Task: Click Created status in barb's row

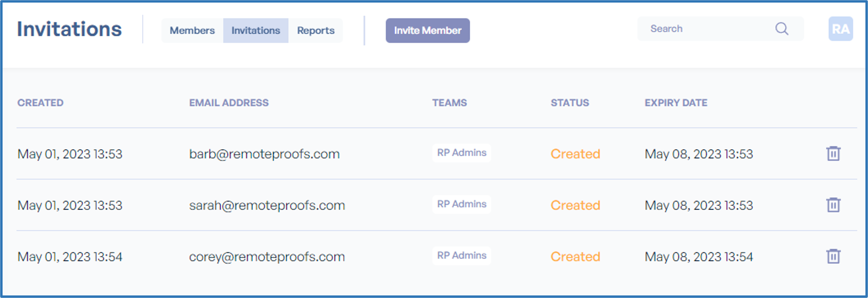Action: point(575,154)
